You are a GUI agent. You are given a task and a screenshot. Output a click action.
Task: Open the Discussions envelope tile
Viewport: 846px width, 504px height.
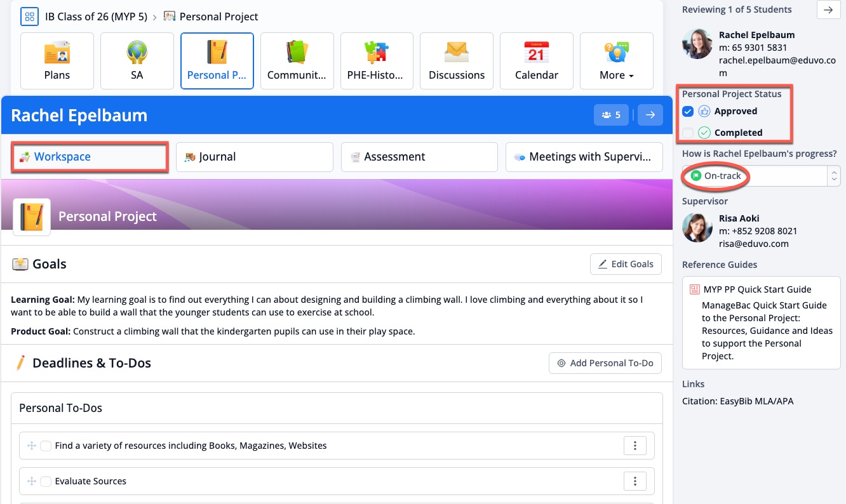(457, 61)
